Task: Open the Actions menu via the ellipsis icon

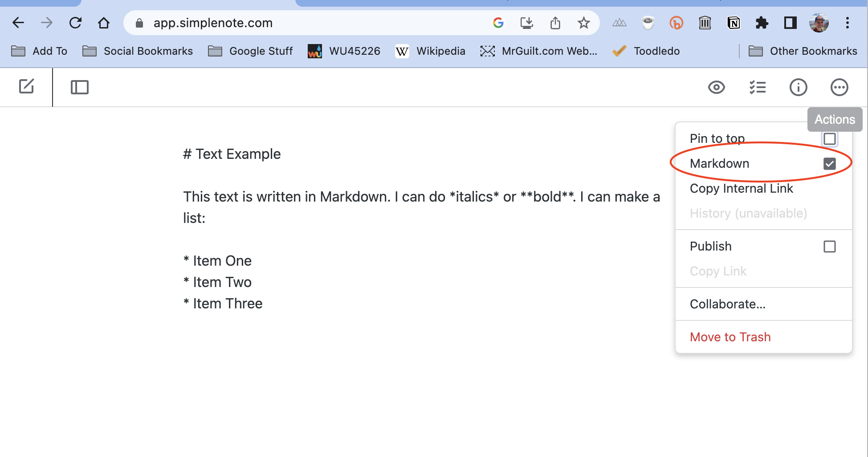Action: 839,87
